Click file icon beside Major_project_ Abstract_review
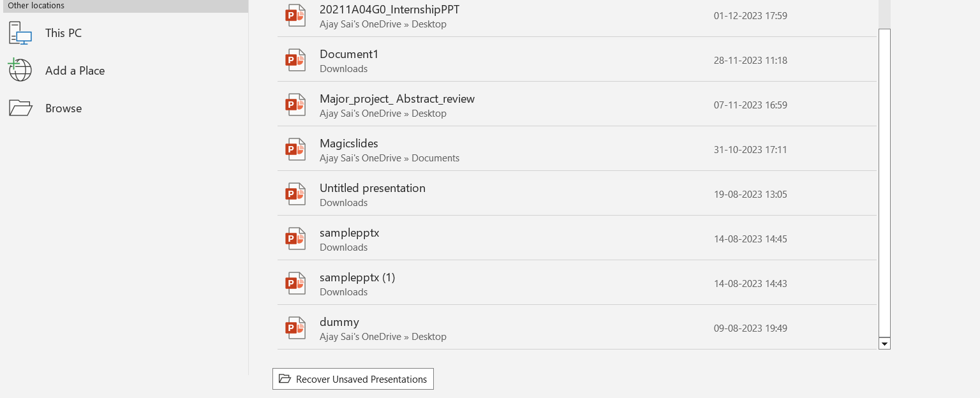Screen dimensions: 980x398 (295, 105)
